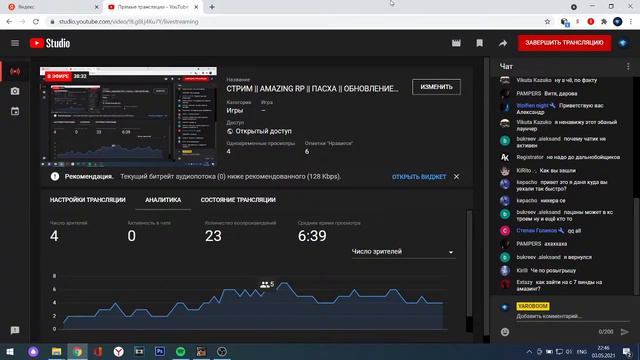Open Spotify from the taskbar
Image resolution: width=640 pixels, height=360 pixels.
[180, 351]
